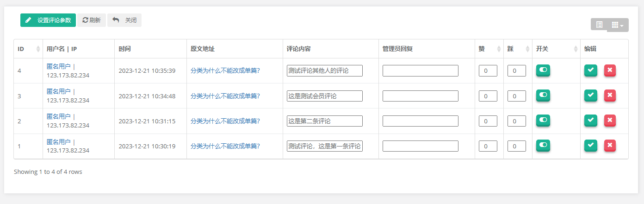644x204 pixels.
Task: Sort by the 开关 column arrows
Action: point(576,49)
